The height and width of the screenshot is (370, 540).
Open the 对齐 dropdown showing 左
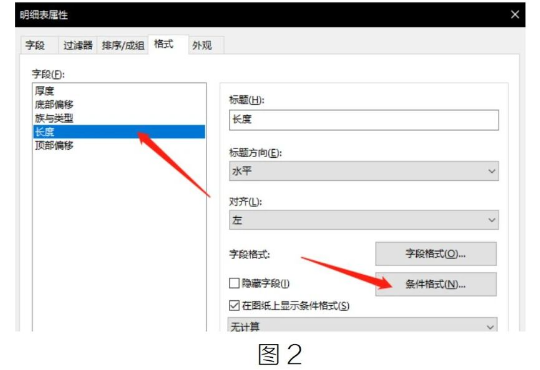pyautogui.click(x=364, y=220)
